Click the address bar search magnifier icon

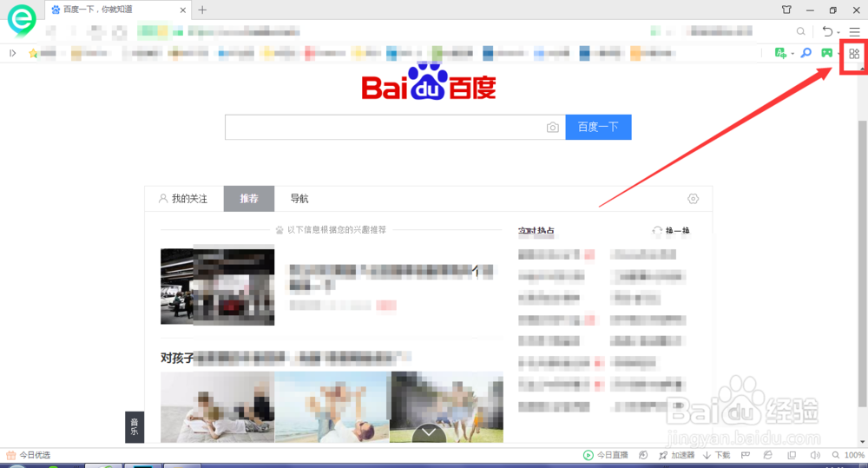pyautogui.click(x=800, y=31)
